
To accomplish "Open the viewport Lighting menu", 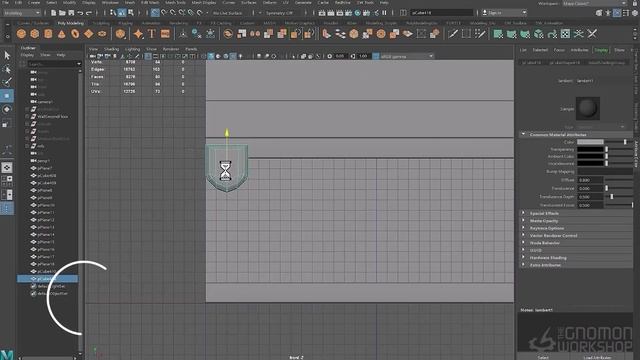I will click(133, 49).
